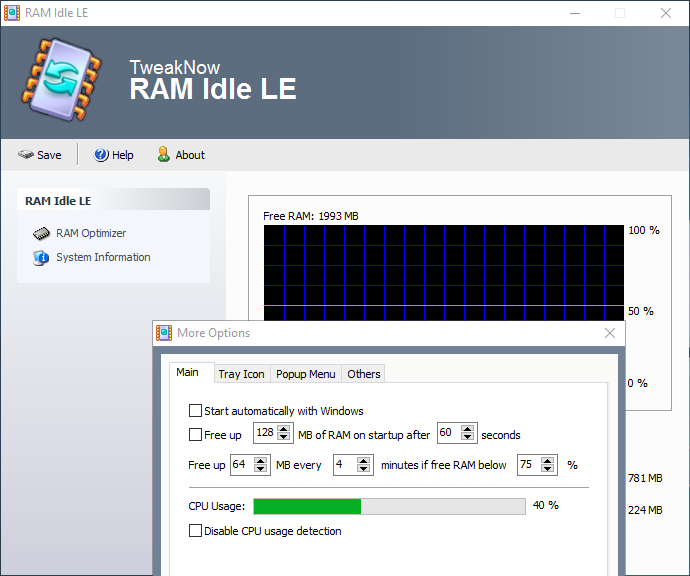This screenshot has width=690, height=576.
Task: Click the 128 MB startup input field
Action: (x=266, y=433)
